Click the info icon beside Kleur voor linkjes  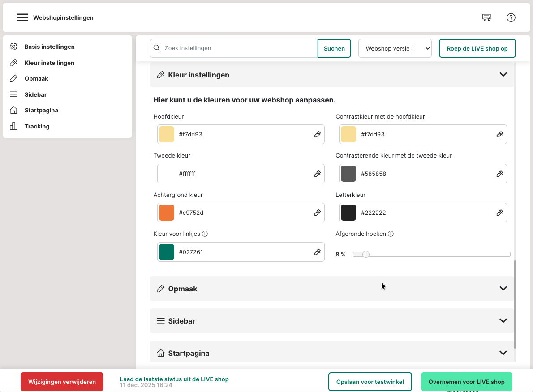point(205,234)
